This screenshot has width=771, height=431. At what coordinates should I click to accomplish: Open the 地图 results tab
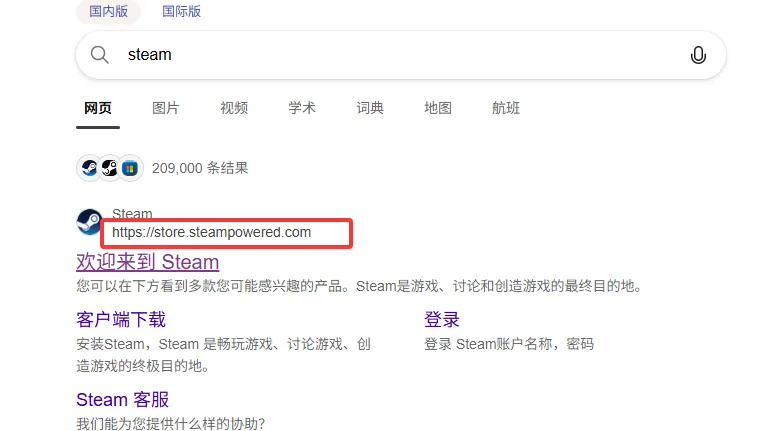438,108
